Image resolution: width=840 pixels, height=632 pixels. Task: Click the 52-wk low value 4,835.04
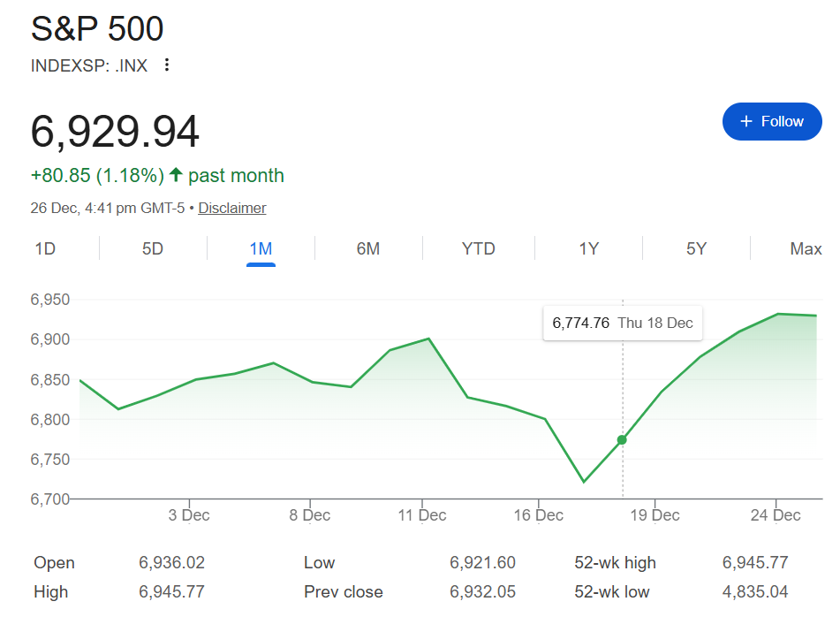coord(754,591)
